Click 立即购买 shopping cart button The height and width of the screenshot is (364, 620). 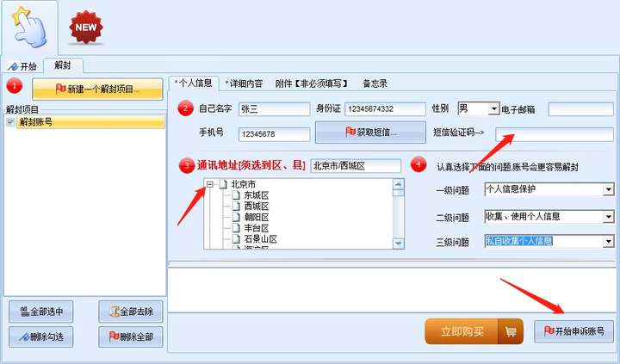[473, 331]
